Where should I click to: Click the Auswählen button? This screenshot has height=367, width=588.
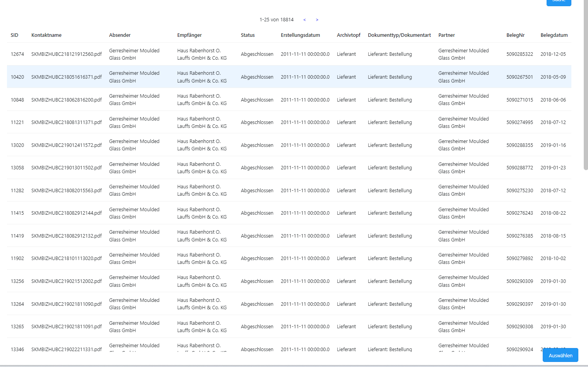click(560, 355)
